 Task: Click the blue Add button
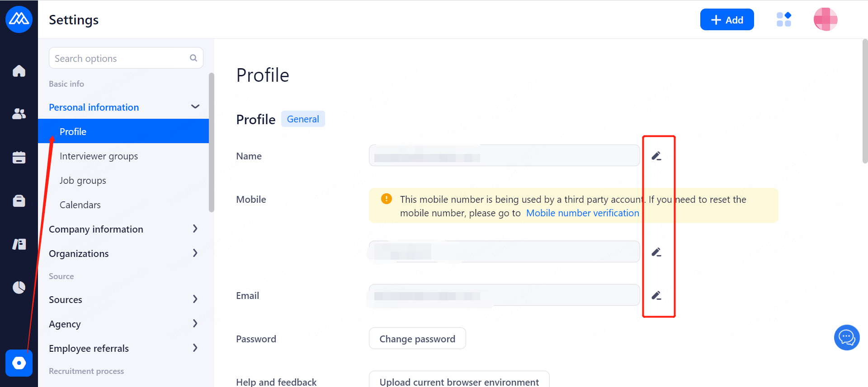[x=726, y=20]
